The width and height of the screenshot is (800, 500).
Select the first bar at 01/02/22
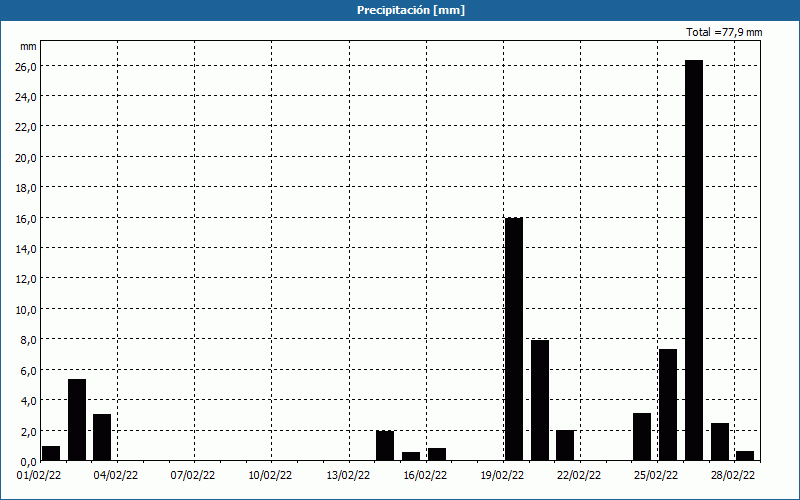[x=51, y=454]
